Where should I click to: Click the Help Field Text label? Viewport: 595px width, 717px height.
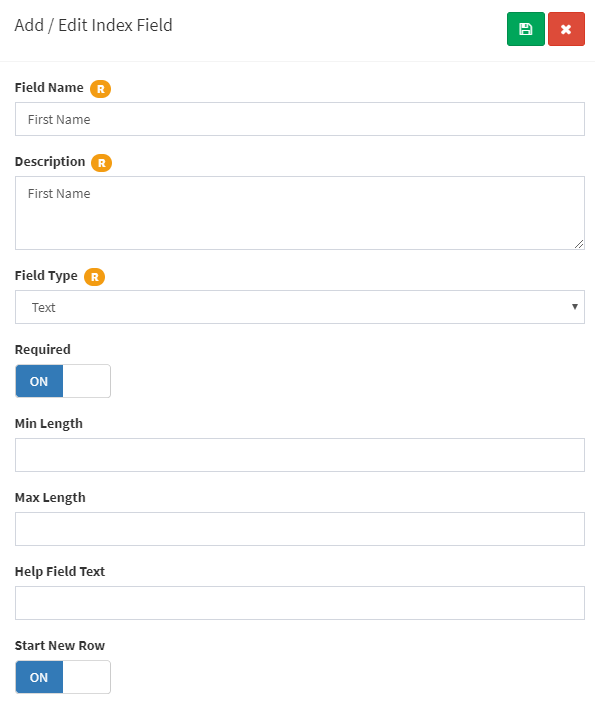[60, 572]
